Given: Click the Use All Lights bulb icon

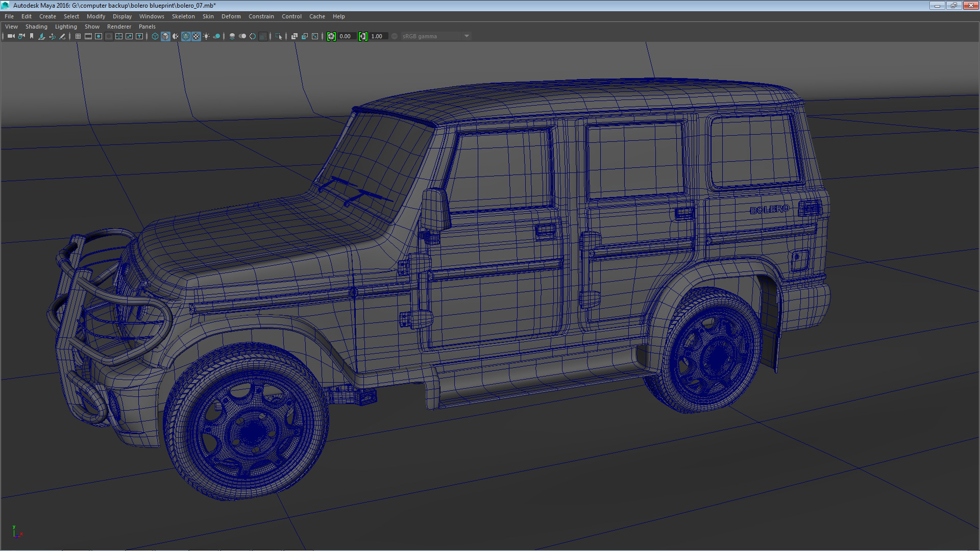Looking at the screenshot, I should click(x=206, y=36).
